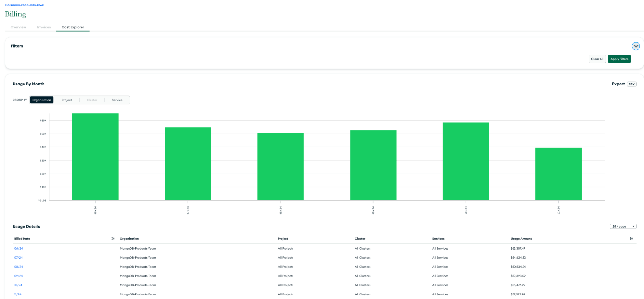The image size is (644, 299).
Task: Navigate via the MONGODB-PRODUCTS-TEAM breadcrumb
Action: (x=24, y=5)
